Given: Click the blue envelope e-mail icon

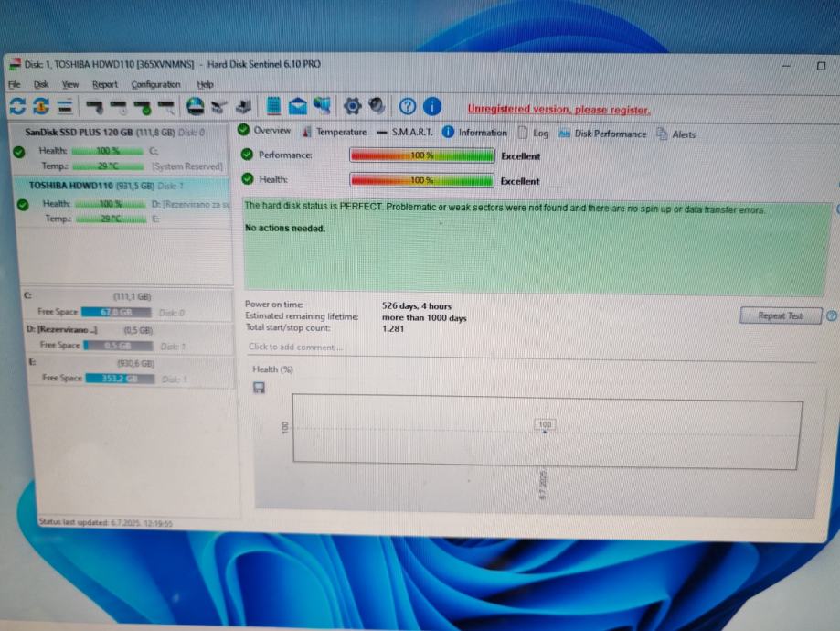Looking at the screenshot, I should coord(297,106).
